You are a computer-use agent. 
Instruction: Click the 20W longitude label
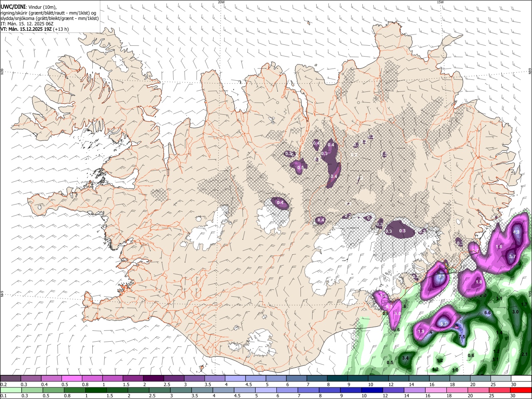coord(221,2)
